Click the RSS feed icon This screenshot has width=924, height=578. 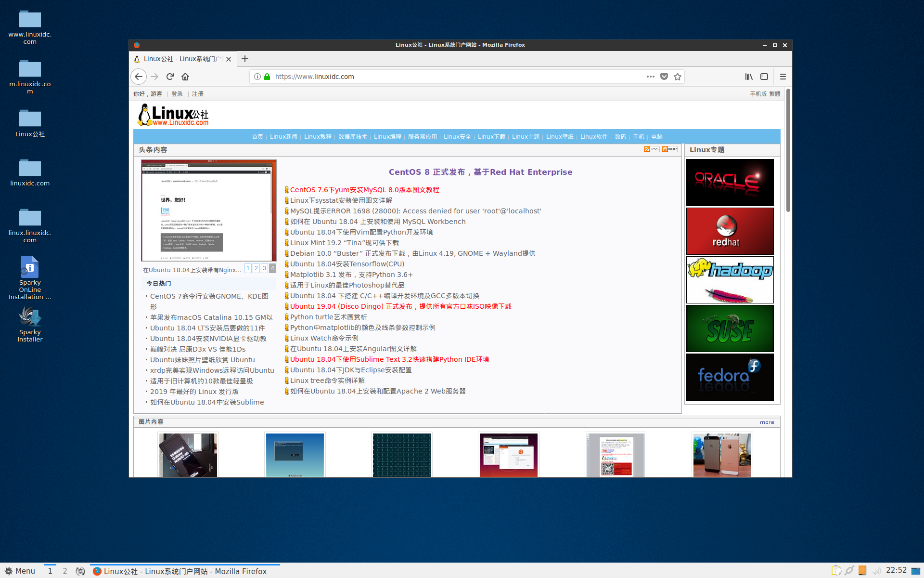point(652,149)
